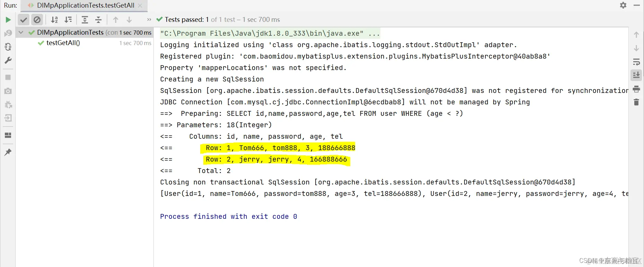Toggle show ignored tests button
644x267 pixels.
click(x=37, y=20)
